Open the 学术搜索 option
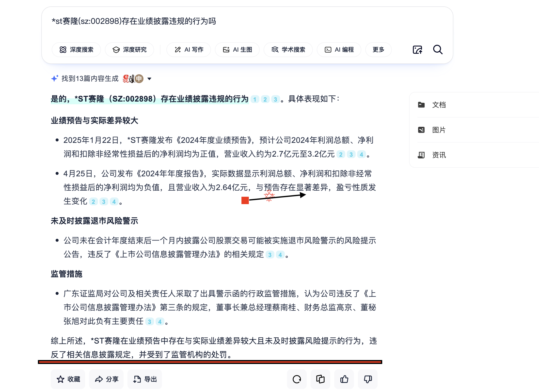The height and width of the screenshot is (392, 539). 288,50
